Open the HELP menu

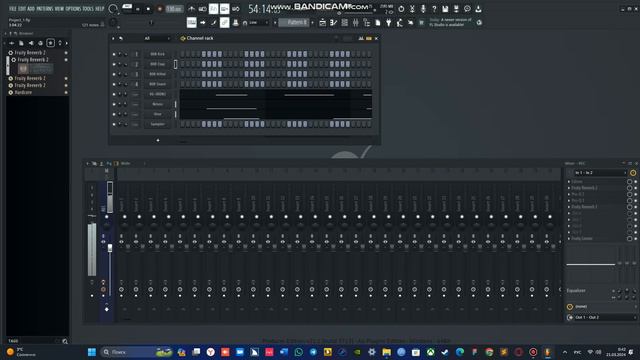coord(100,9)
